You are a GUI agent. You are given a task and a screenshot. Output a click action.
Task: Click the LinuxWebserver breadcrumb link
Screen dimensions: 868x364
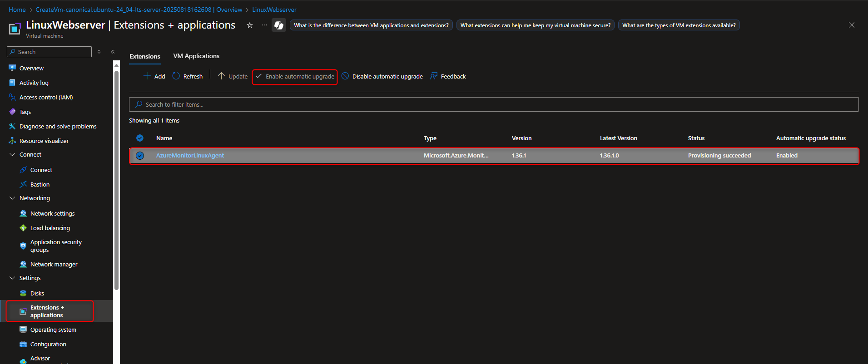[274, 10]
